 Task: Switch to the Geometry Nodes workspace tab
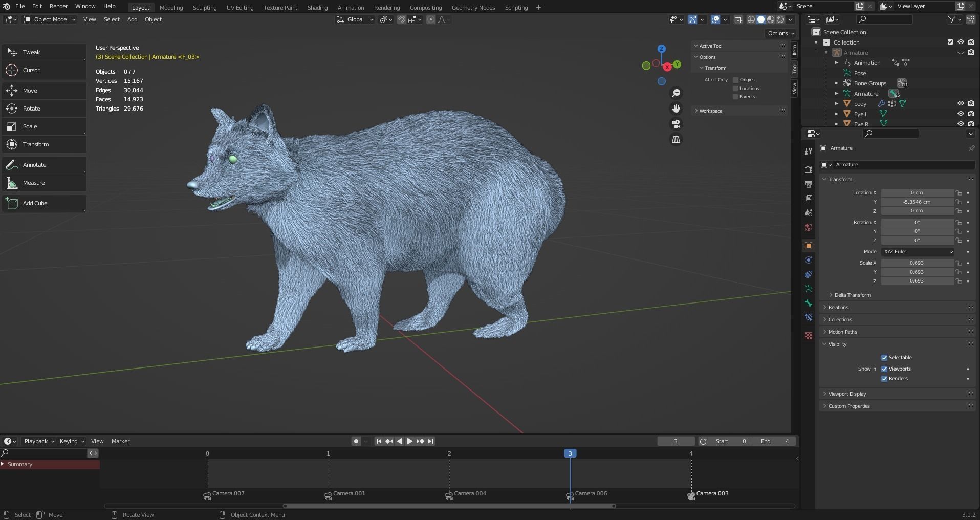(x=473, y=8)
